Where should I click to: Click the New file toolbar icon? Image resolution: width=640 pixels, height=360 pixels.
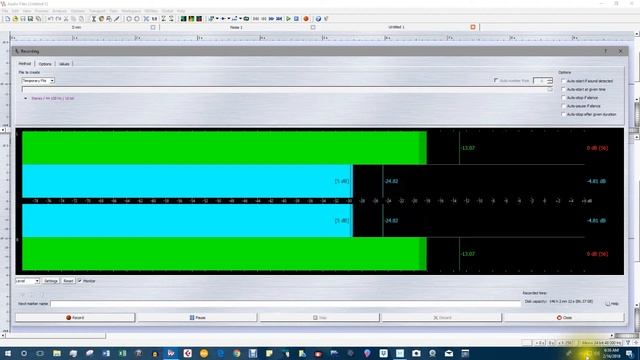pos(7,19)
